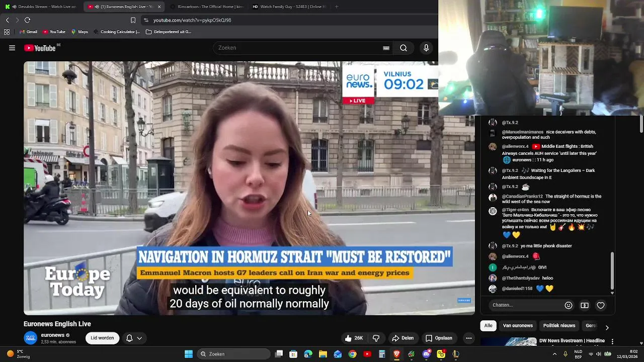Close the Euronews English Live tab
The width and height of the screenshot is (644, 362).
point(159,7)
